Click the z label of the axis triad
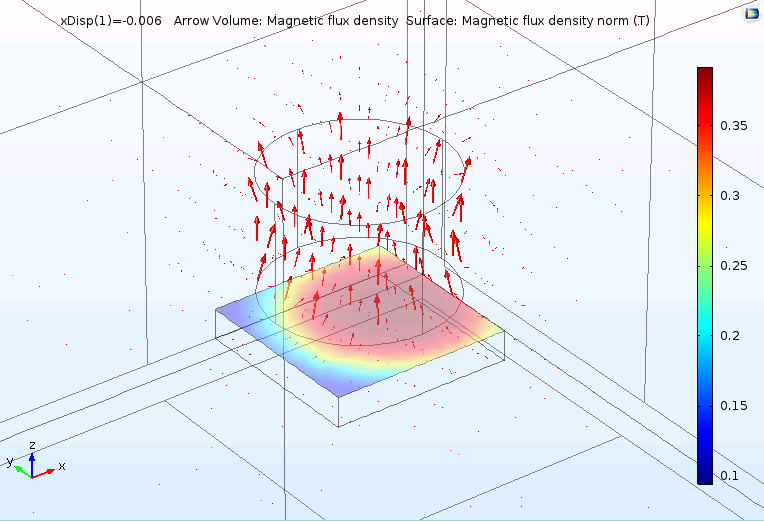This screenshot has width=764, height=522. (33, 444)
